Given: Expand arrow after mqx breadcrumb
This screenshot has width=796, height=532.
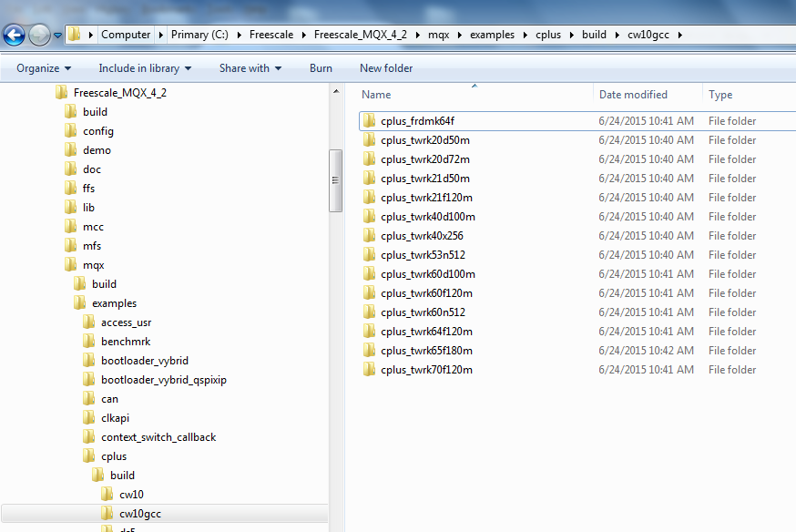Looking at the screenshot, I should click(459, 35).
